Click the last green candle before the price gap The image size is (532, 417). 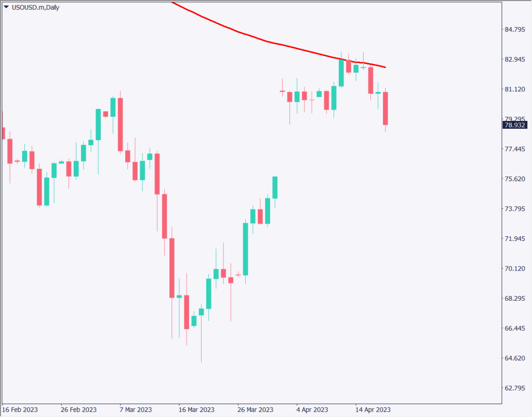(275, 187)
